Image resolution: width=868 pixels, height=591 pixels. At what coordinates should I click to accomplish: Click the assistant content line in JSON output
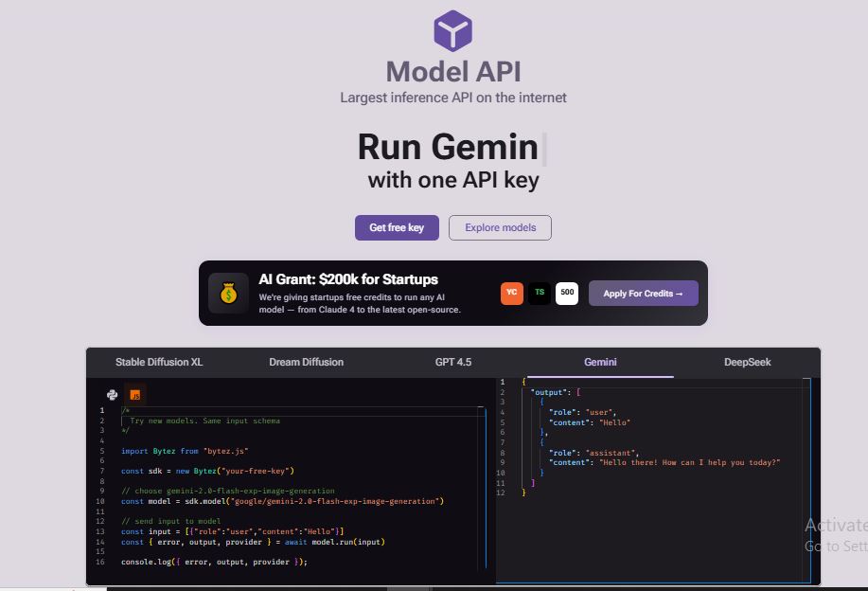(664, 462)
